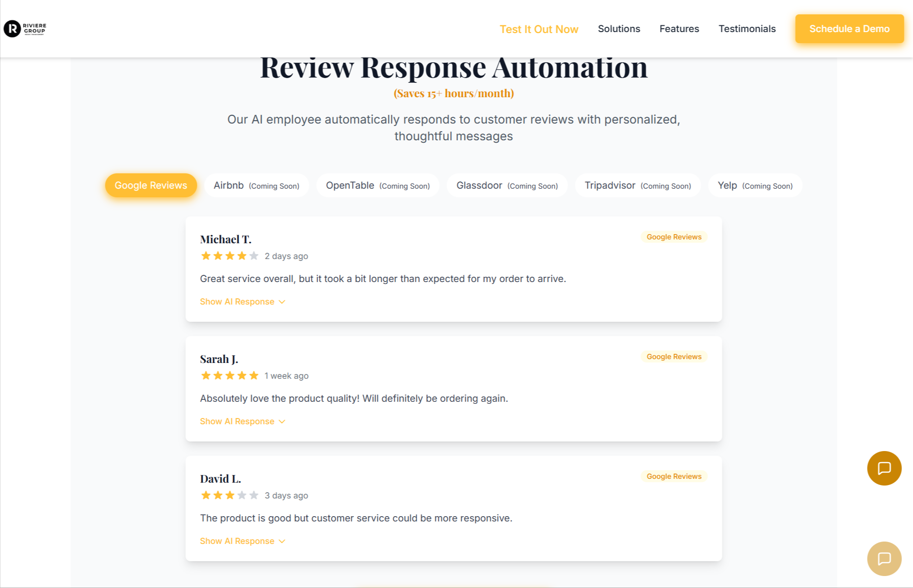Click the reviewer name David L.

220,478
